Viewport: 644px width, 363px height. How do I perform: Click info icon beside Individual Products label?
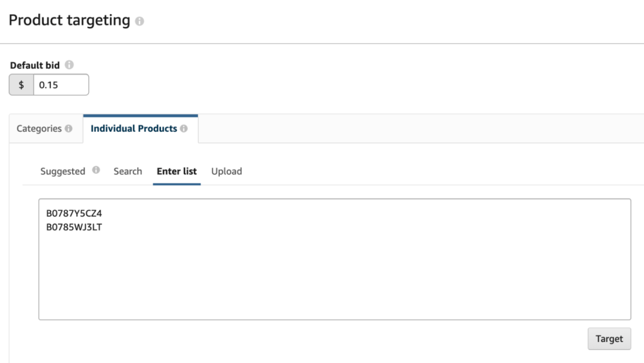(184, 128)
